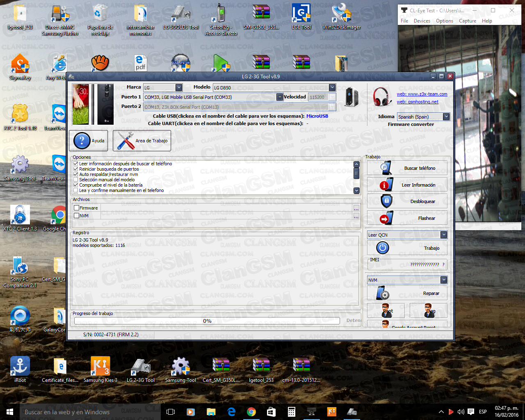Select the LG SGOLD3 Tool desktop icon
The image size is (525, 420).
pyautogui.click(x=181, y=17)
